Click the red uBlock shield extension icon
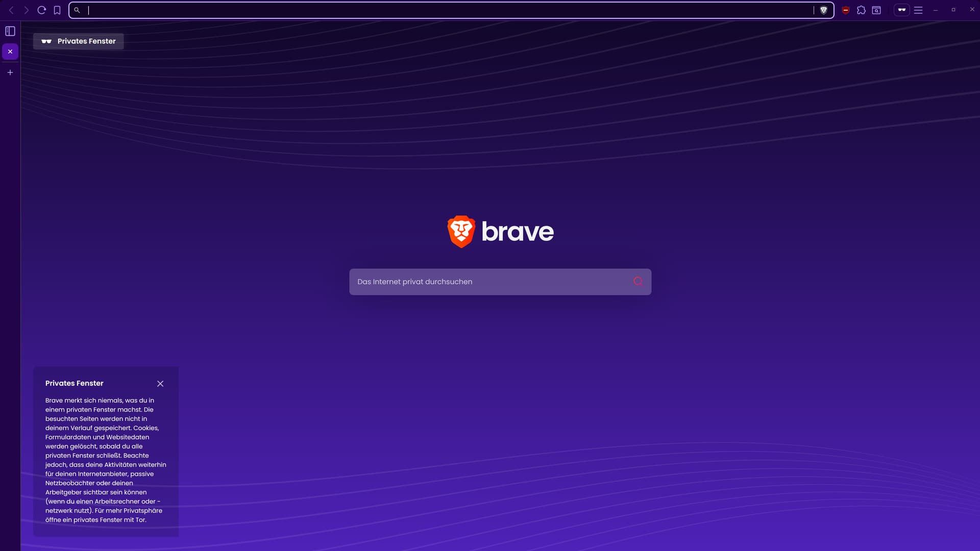The image size is (980, 551). [x=846, y=10]
